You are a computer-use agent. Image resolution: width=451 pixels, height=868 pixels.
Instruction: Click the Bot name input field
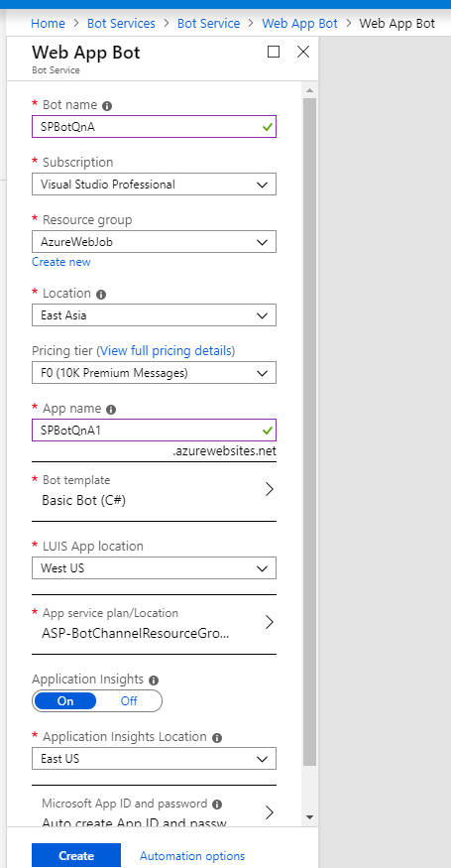tap(154, 126)
